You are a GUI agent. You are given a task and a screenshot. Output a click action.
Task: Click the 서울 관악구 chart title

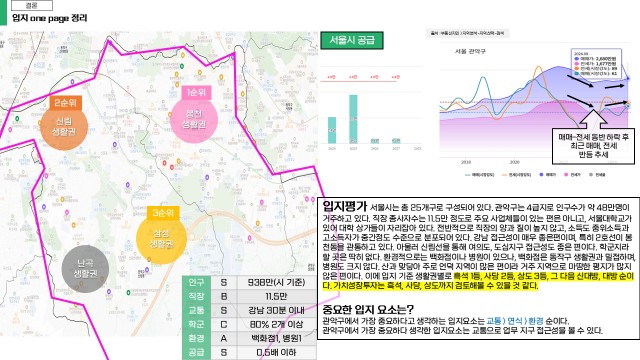point(470,51)
